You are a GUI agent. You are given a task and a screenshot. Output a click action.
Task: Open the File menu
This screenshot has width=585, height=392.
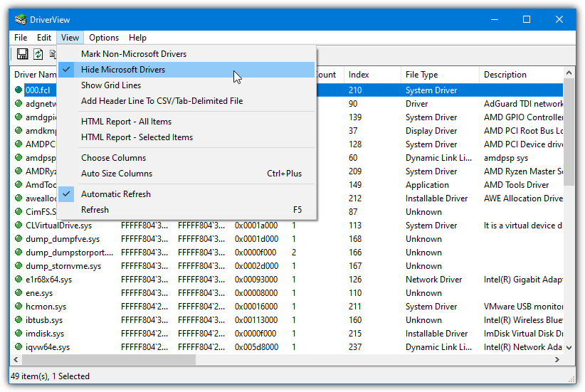pyautogui.click(x=21, y=38)
